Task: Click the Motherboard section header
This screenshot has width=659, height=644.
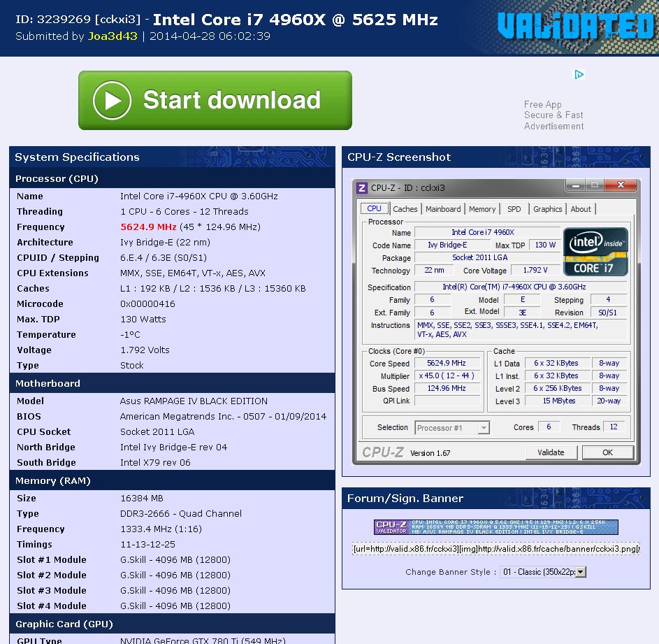Action: [172, 383]
